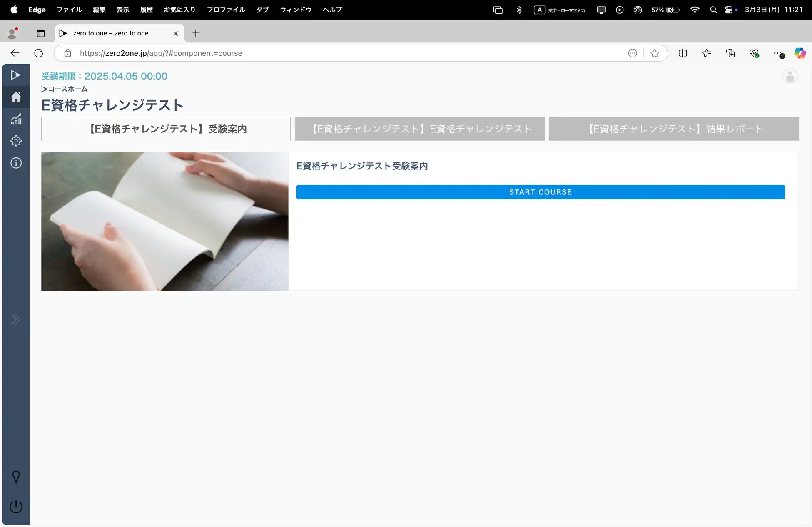This screenshot has height=527, width=812.
Task: Select the power icon at bottom left
Action: click(x=15, y=507)
